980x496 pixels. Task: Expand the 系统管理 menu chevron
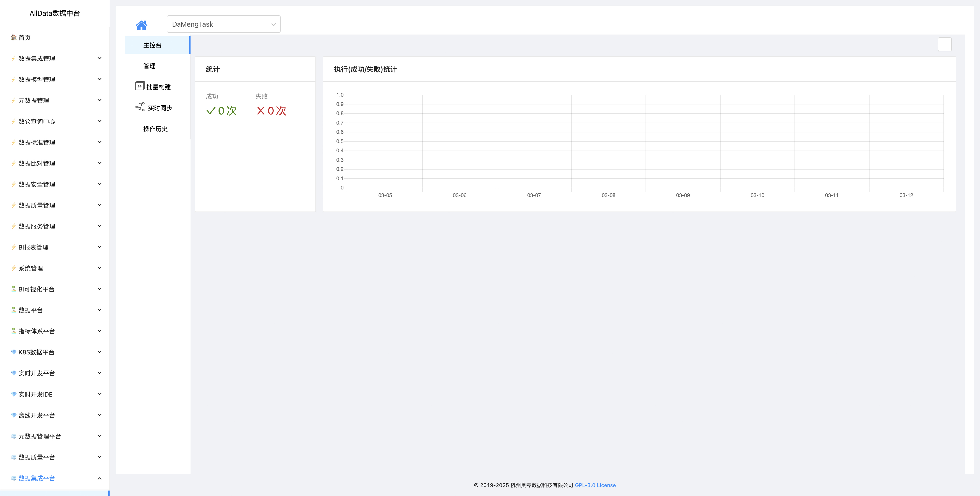point(99,268)
